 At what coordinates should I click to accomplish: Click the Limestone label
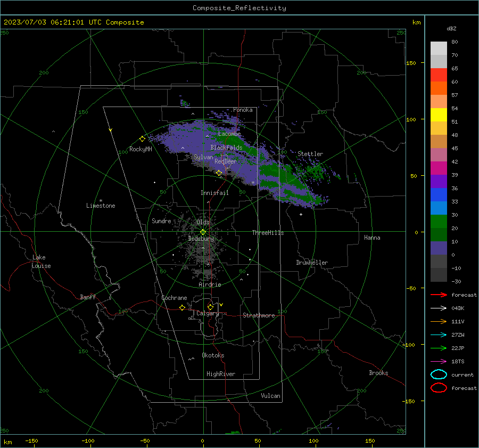101,206
